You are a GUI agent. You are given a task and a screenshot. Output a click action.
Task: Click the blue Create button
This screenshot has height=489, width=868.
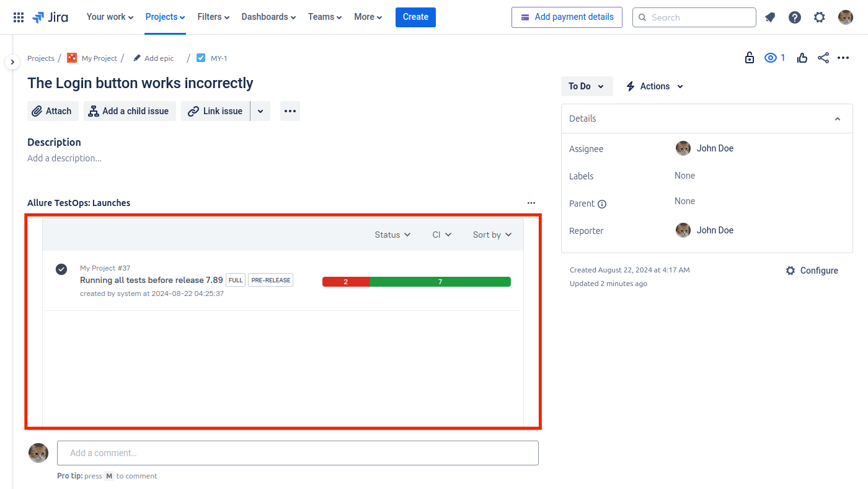[x=415, y=17]
